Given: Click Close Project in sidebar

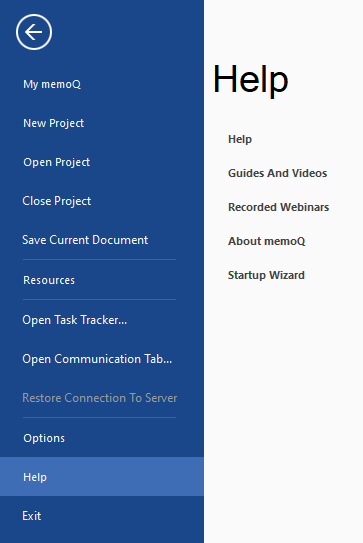Looking at the screenshot, I should pyautogui.click(x=56, y=201).
